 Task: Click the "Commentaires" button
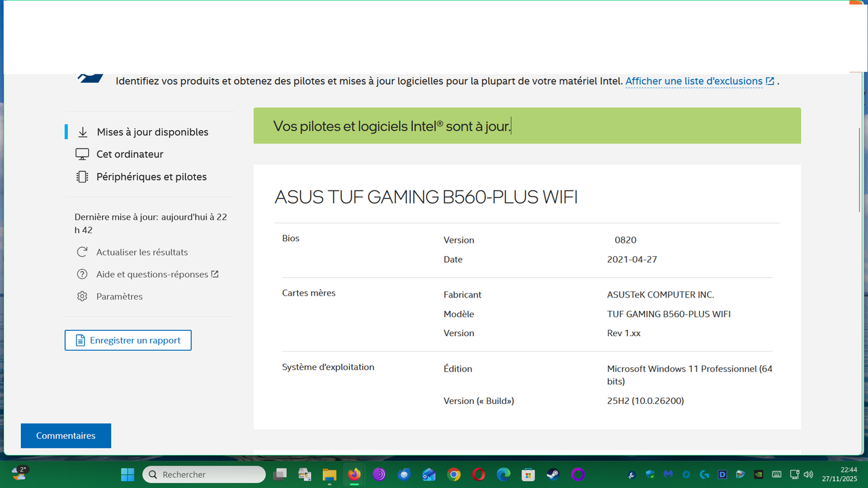65,435
